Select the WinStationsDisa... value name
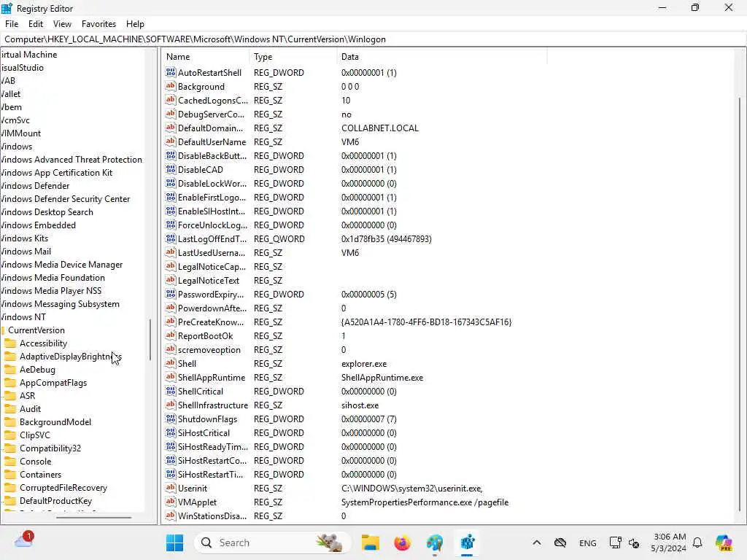The image size is (747, 560). 212,516
